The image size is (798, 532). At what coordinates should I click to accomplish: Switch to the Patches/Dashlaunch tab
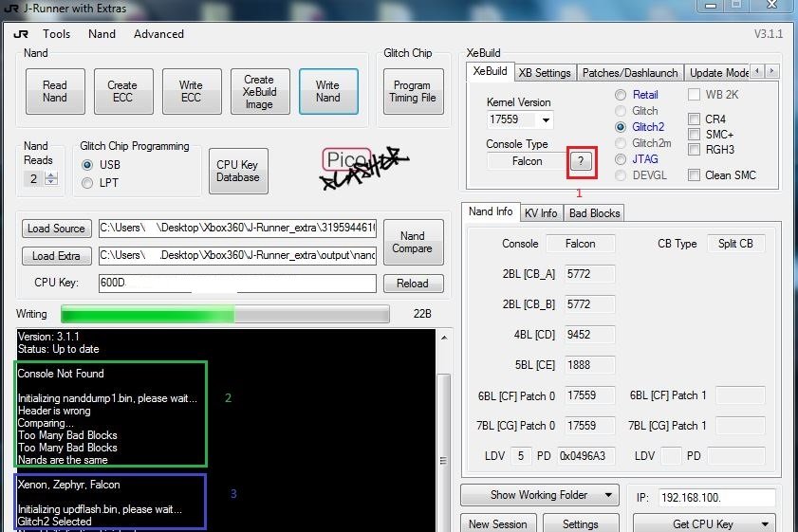pyautogui.click(x=630, y=73)
